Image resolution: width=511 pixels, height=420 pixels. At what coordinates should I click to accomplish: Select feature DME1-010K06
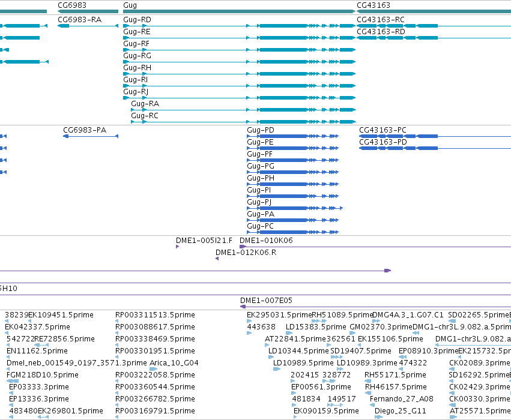pyautogui.click(x=266, y=241)
